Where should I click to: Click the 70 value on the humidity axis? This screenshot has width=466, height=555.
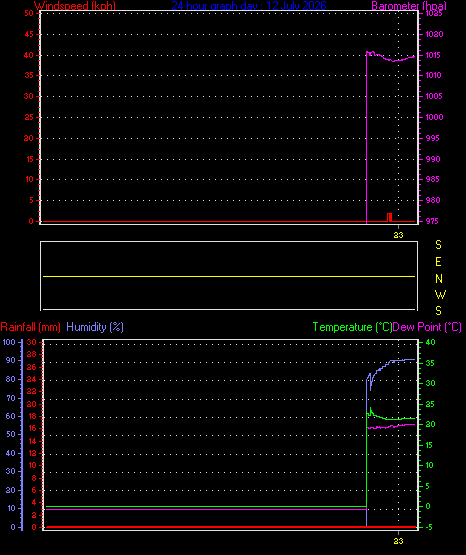pyautogui.click(x=11, y=399)
